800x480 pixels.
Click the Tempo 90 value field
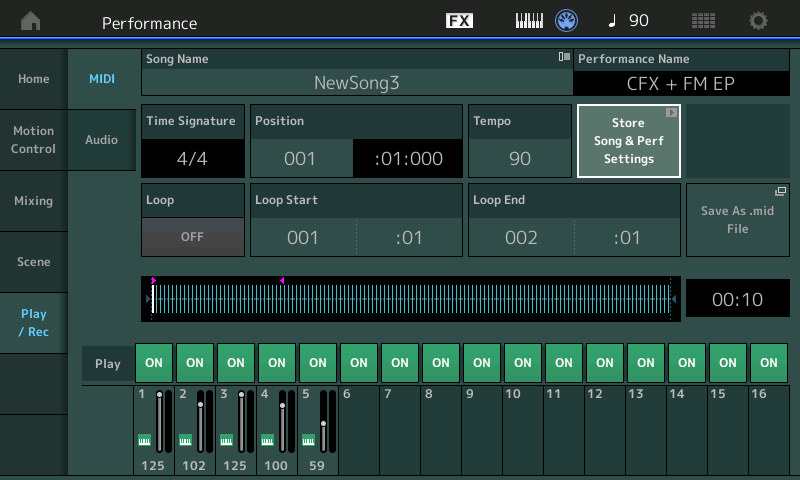(520, 158)
